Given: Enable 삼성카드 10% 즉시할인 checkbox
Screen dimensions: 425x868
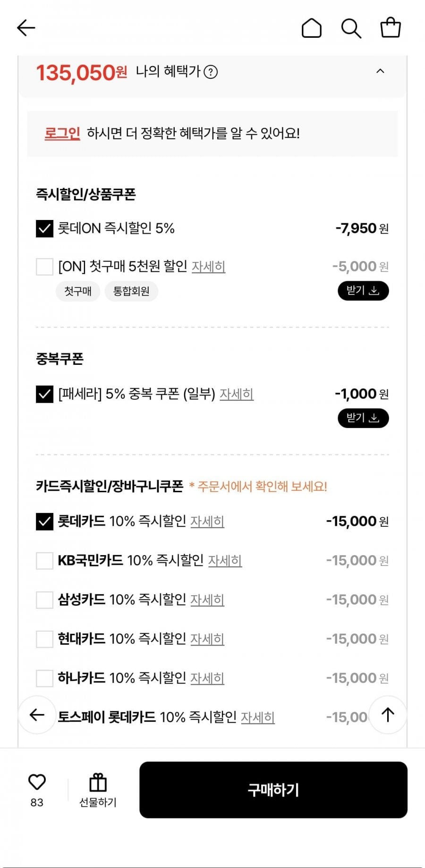Looking at the screenshot, I should [44, 600].
